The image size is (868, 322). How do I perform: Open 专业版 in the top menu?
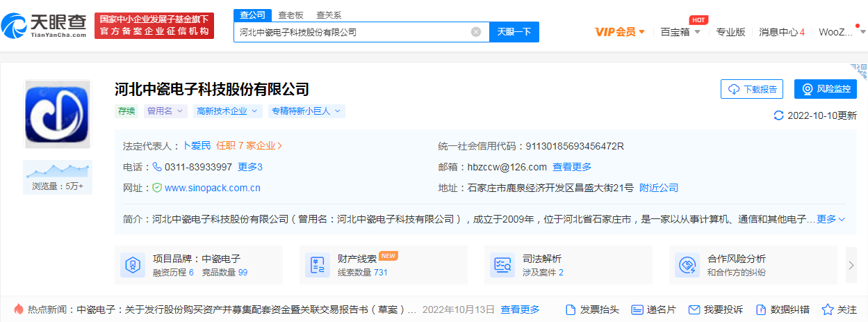(731, 32)
